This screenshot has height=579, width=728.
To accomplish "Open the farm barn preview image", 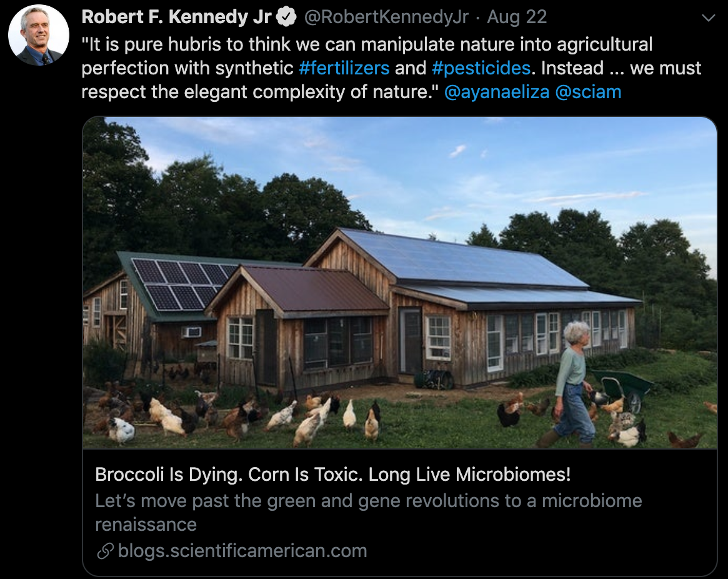I will 400,283.
